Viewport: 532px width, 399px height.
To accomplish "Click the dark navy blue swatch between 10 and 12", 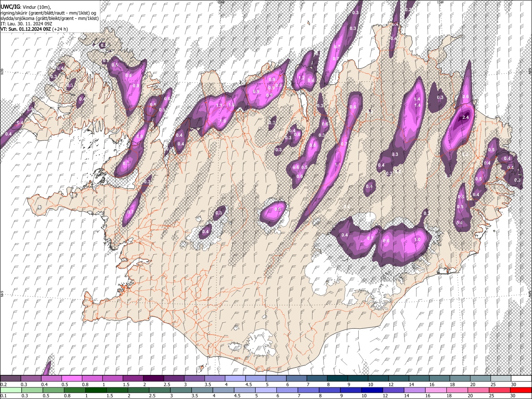I will [372, 390].
